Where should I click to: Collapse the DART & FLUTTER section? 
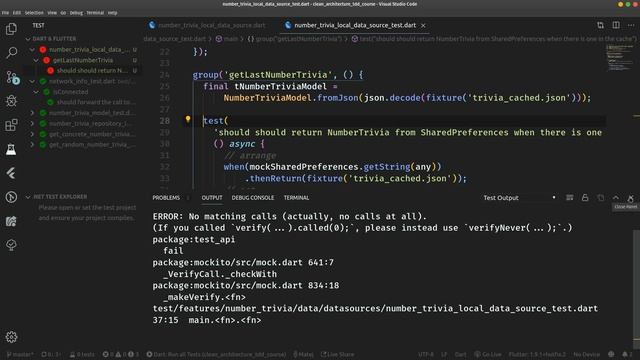(28, 39)
